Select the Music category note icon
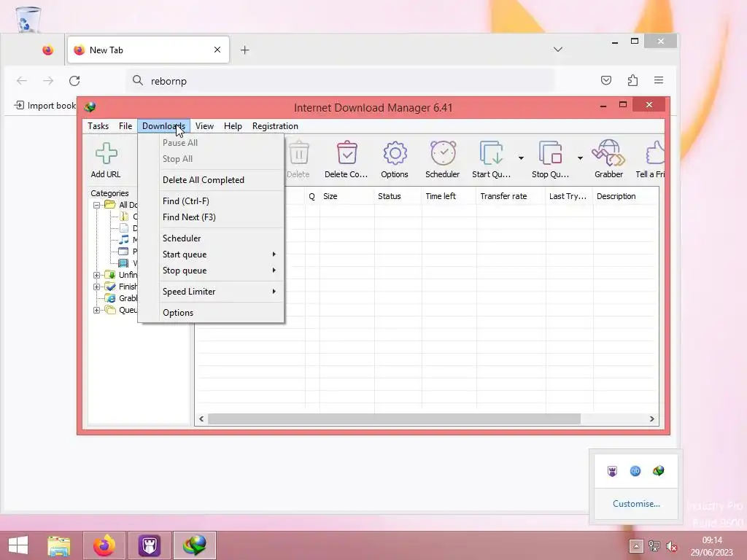Image resolution: width=747 pixels, height=560 pixels. 124,239
